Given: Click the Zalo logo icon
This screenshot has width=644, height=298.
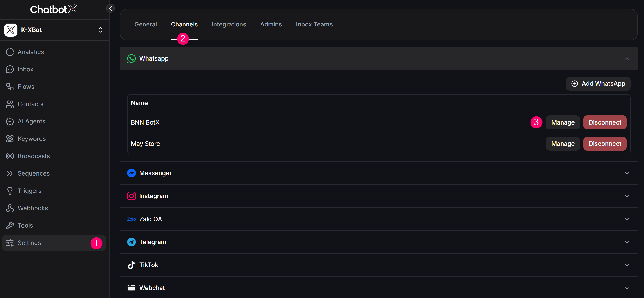Looking at the screenshot, I should [x=131, y=219].
